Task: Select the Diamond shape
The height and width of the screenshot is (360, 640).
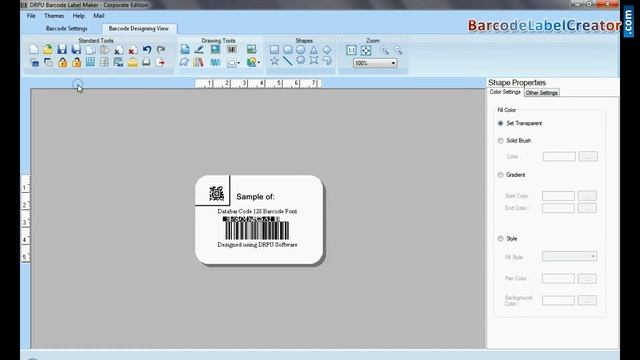Action: (327, 50)
